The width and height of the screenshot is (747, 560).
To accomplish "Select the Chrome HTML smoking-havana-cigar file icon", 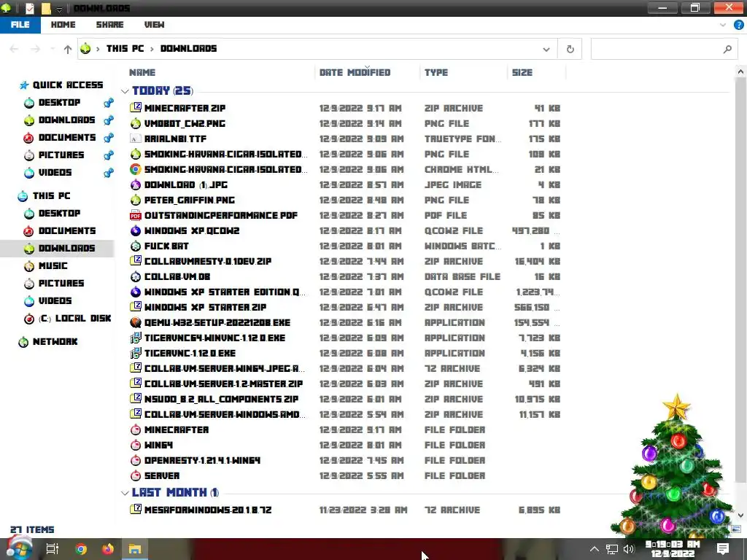I will click(x=136, y=169).
